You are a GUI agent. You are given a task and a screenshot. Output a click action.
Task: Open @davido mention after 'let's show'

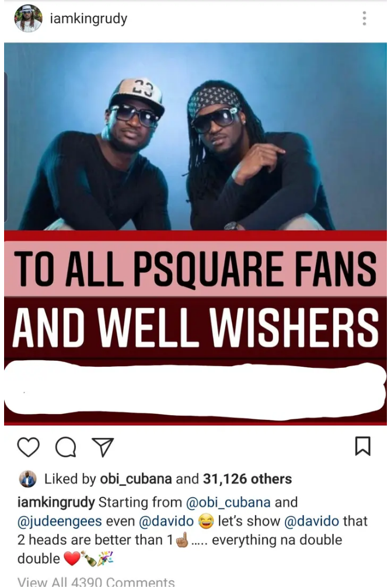[312, 521]
